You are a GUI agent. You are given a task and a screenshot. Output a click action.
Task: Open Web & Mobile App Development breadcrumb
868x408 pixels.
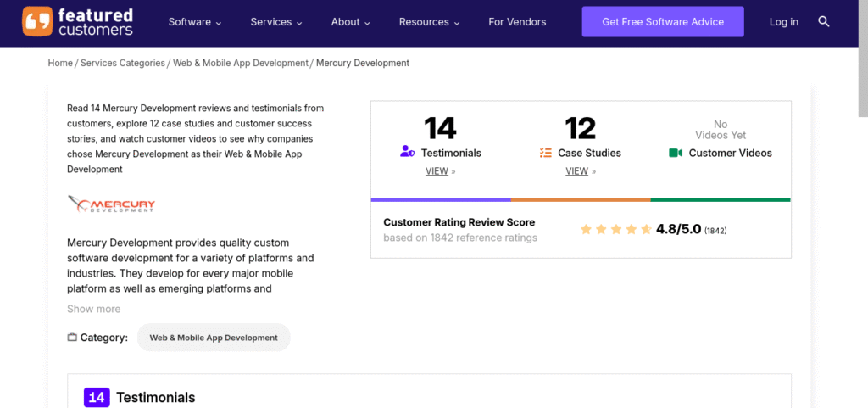pos(241,63)
